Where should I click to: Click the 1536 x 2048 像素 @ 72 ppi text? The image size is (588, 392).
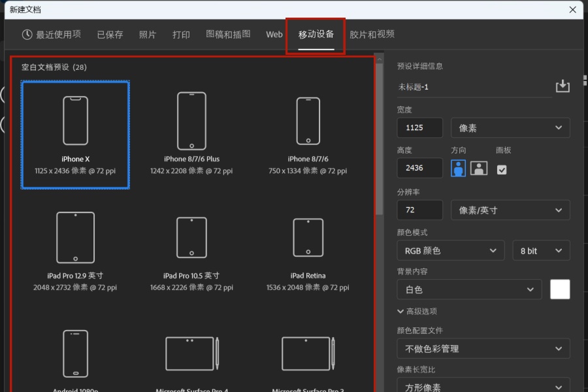(x=308, y=287)
